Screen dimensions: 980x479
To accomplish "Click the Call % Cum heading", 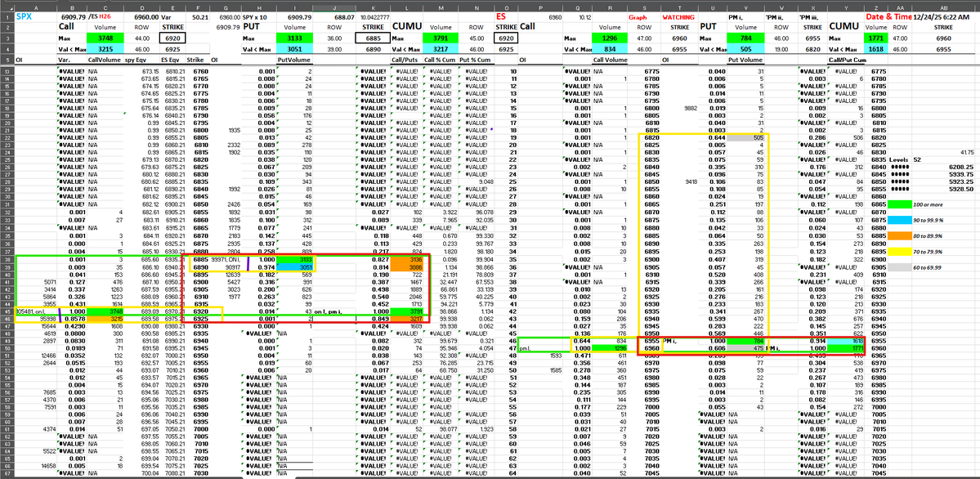I will pos(439,60).
